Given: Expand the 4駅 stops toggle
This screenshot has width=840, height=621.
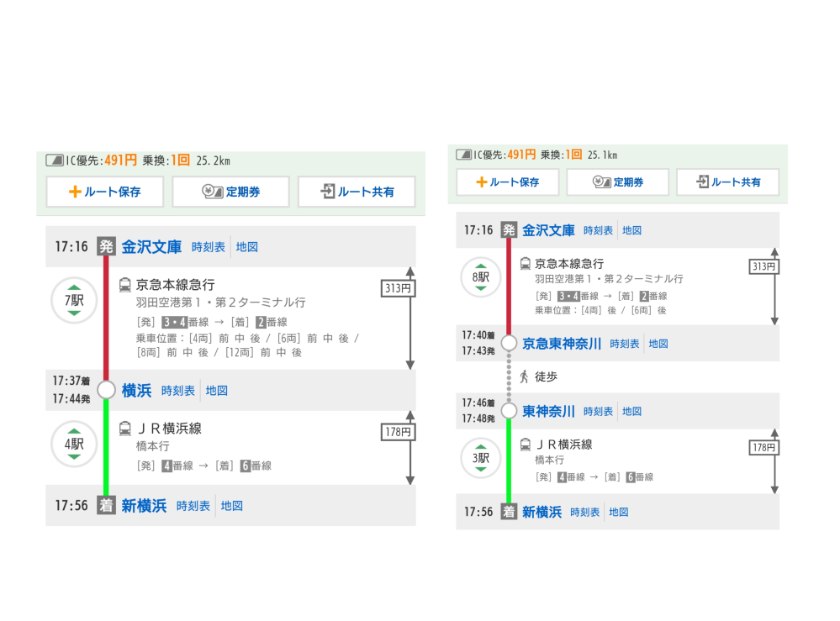Looking at the screenshot, I should [x=74, y=444].
